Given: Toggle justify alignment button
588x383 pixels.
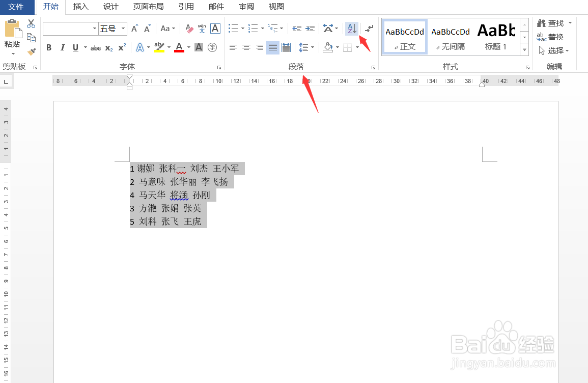Looking at the screenshot, I should coord(273,47).
